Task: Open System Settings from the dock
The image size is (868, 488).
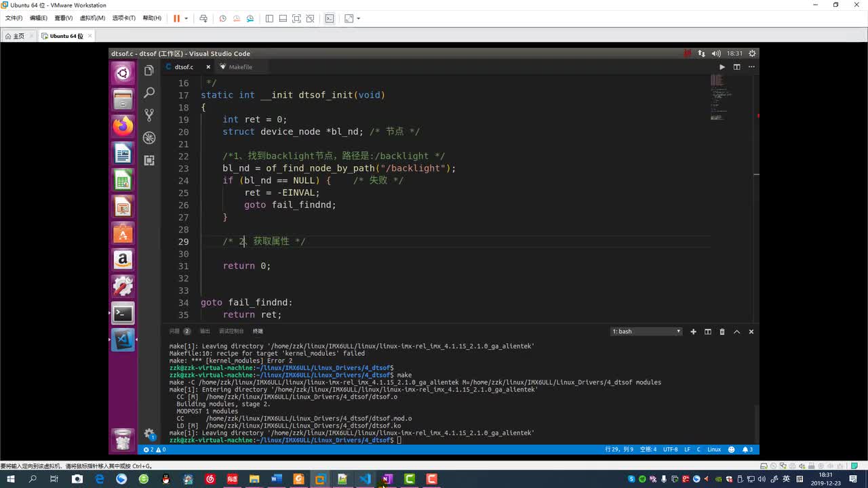Action: click(123, 286)
